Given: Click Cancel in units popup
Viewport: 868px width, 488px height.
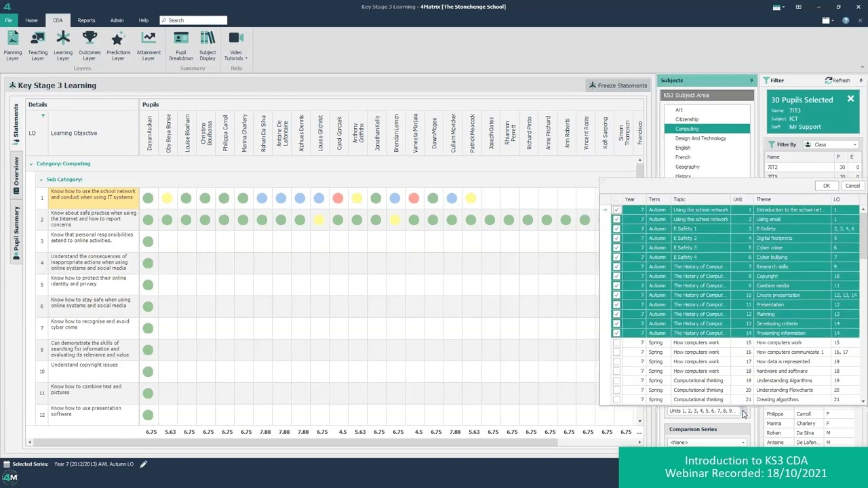Looking at the screenshot, I should coord(852,186).
